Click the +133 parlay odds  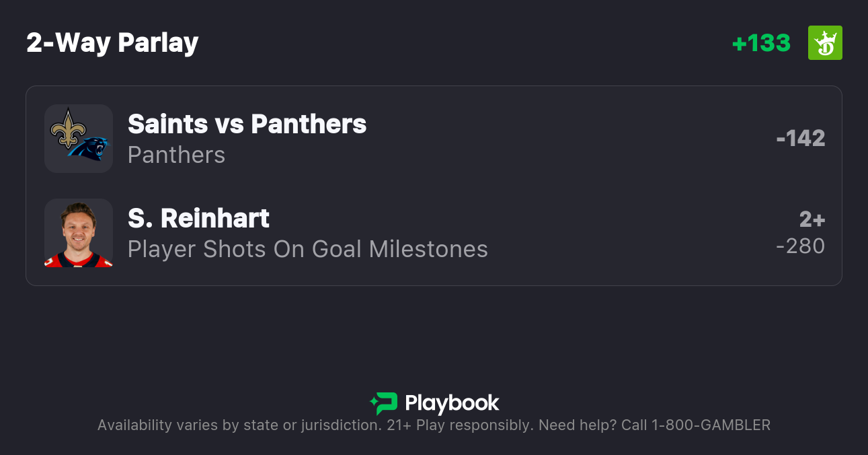[x=761, y=43]
